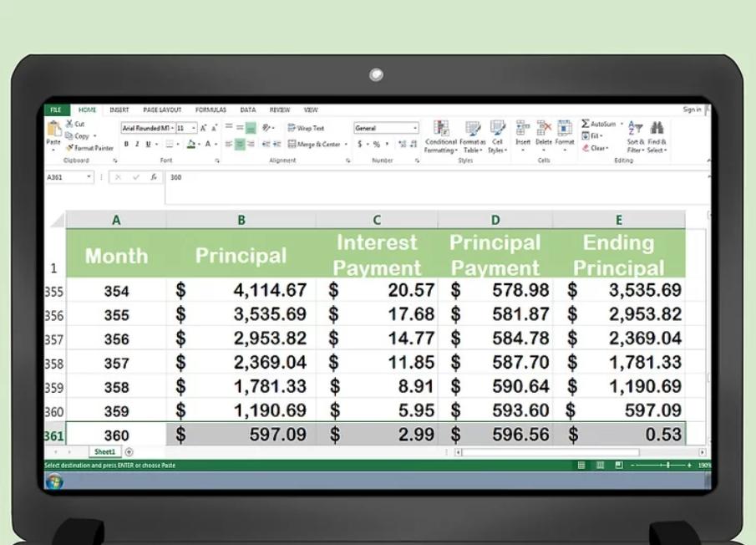Set top vertical alignment

pyautogui.click(x=229, y=127)
